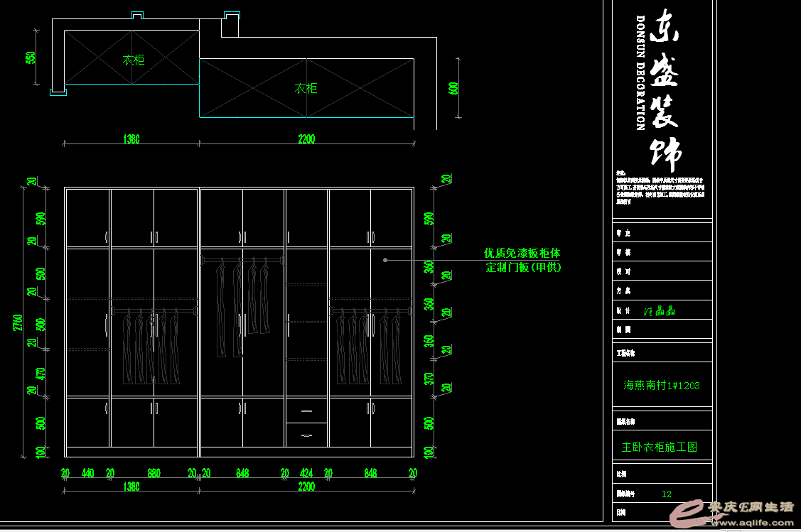Screen dimensions: 801x532
Task: Select the annotation leader dot on cabinet
Action: click(x=385, y=260)
